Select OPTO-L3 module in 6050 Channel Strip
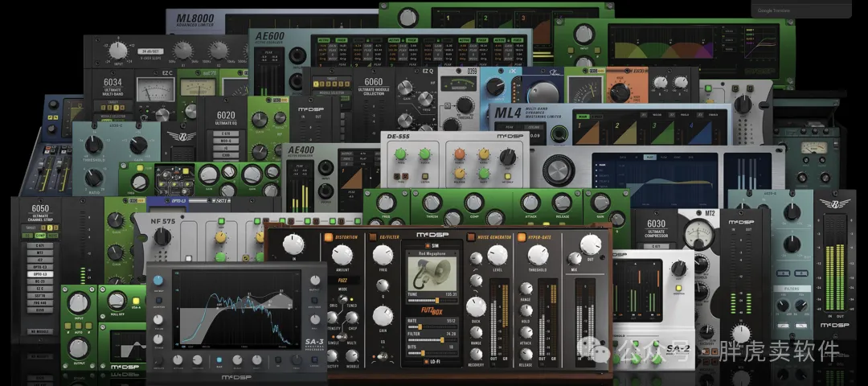Viewport: 868px width, 386px height. (x=40, y=274)
